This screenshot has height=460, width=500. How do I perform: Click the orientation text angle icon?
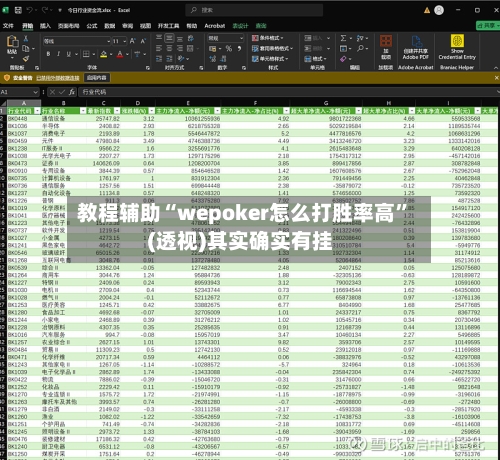(181, 59)
